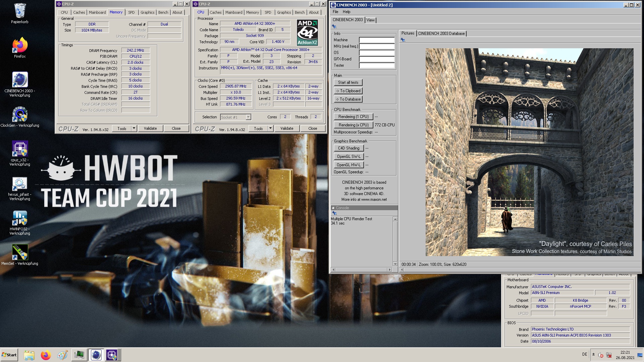Switch to CPU-Z via its taskbar icon
This screenshot has height=362, width=644.
[x=112, y=355]
